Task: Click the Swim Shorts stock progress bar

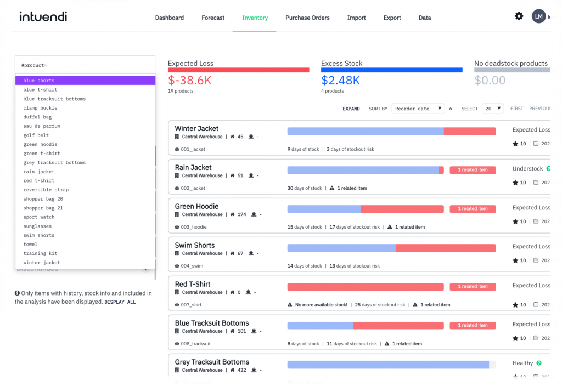Action: [x=391, y=248]
